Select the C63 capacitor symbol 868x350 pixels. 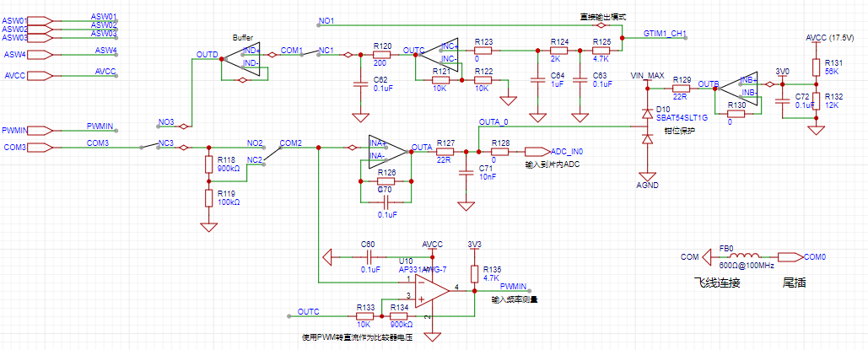pyautogui.click(x=580, y=80)
